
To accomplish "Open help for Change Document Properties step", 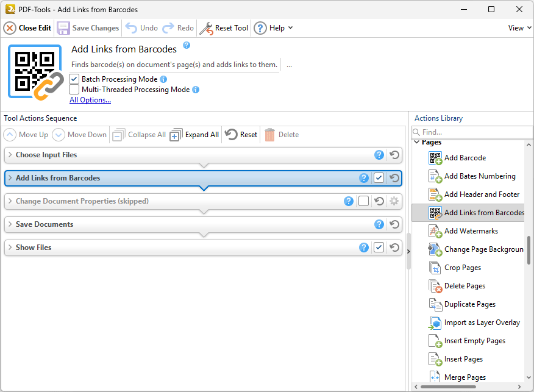I will 349,201.
